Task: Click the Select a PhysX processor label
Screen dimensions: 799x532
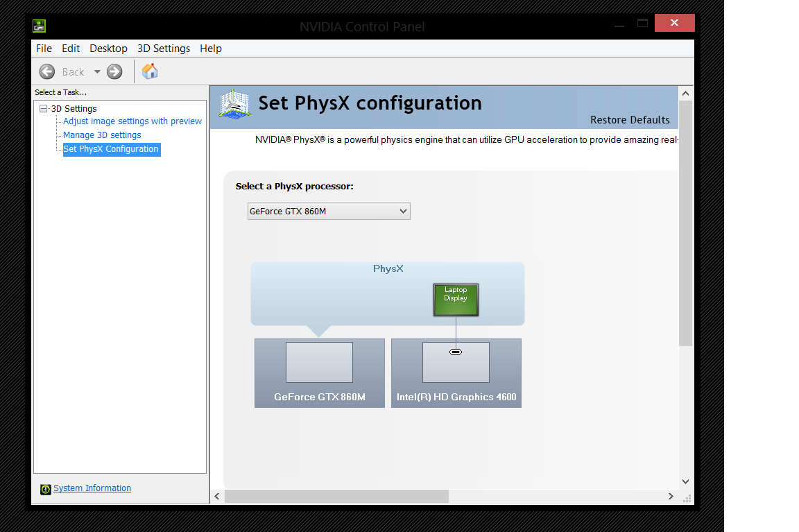Action: (295, 186)
